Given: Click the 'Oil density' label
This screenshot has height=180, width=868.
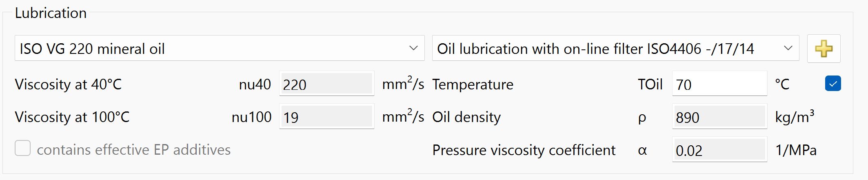Looking at the screenshot, I should point(466,117).
